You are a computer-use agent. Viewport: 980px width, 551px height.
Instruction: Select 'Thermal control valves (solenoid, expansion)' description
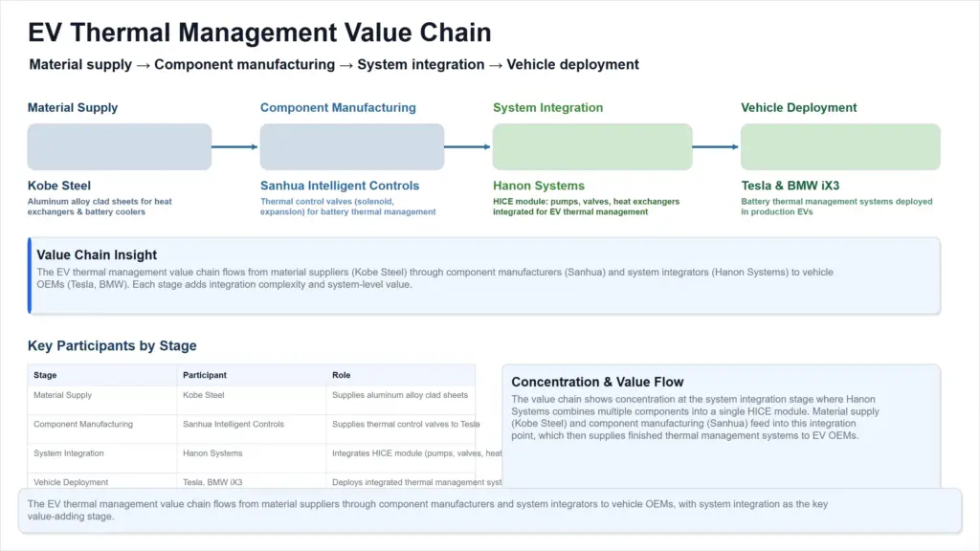pos(348,207)
